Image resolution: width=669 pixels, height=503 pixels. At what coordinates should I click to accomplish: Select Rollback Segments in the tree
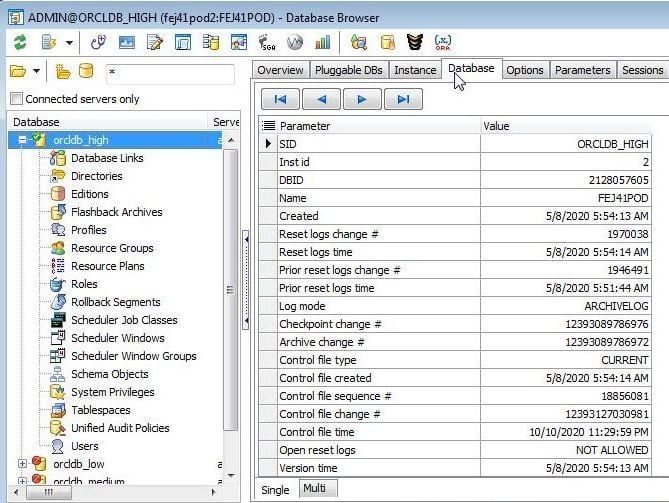[116, 302]
